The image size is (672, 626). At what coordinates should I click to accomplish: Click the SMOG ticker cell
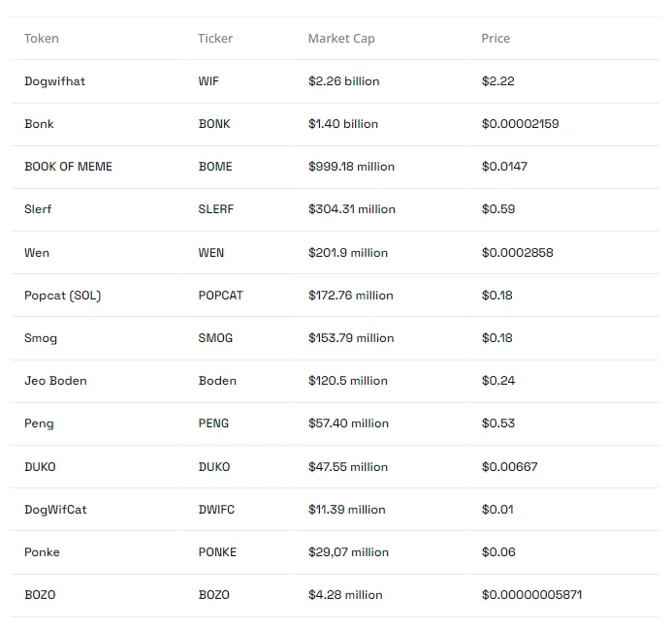click(215, 338)
